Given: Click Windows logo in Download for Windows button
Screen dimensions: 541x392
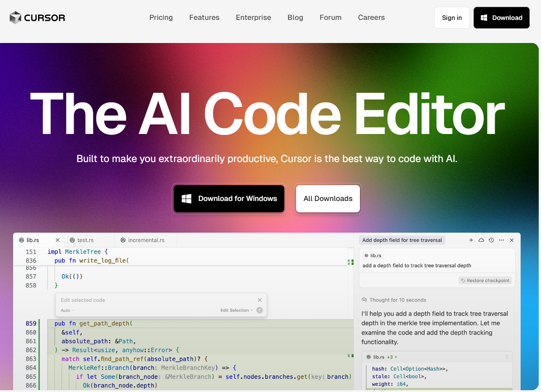Looking at the screenshot, I should point(187,199).
